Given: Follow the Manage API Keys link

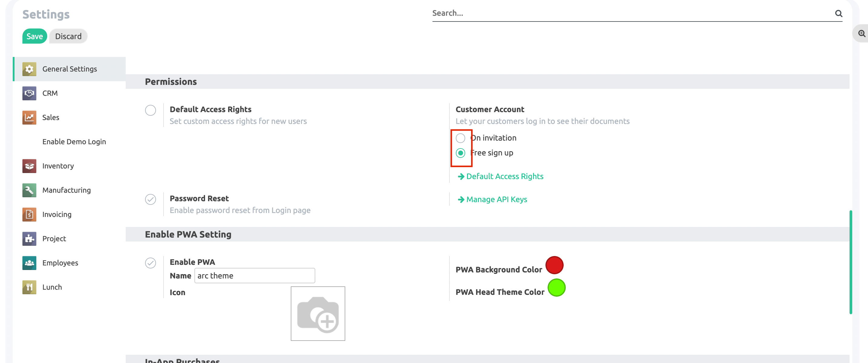Looking at the screenshot, I should [496, 200].
